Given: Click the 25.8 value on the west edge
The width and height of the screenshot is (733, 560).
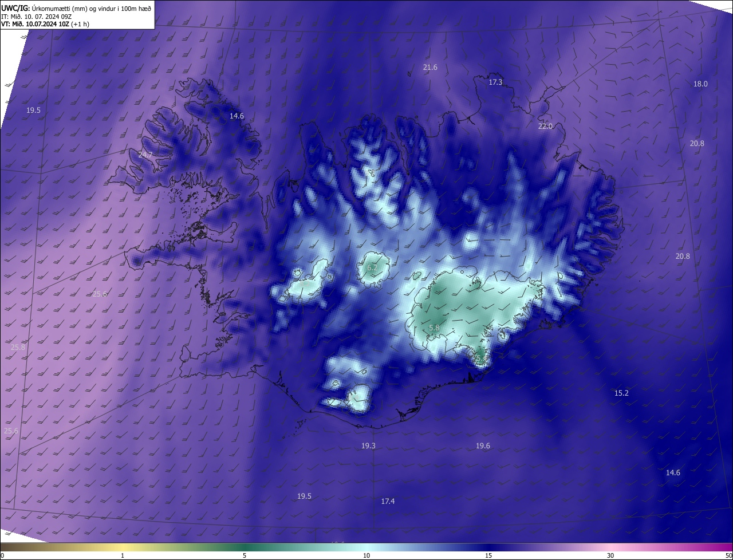Looking at the screenshot, I should (x=18, y=348).
